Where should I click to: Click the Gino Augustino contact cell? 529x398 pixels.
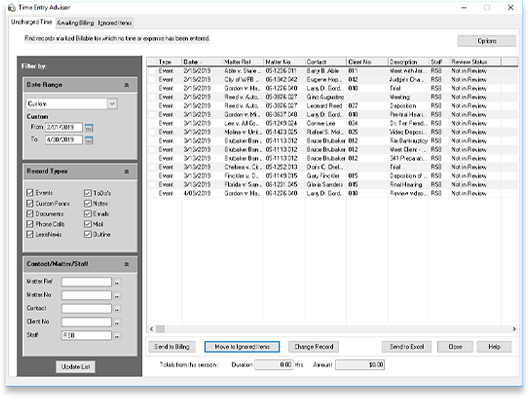(x=325, y=97)
